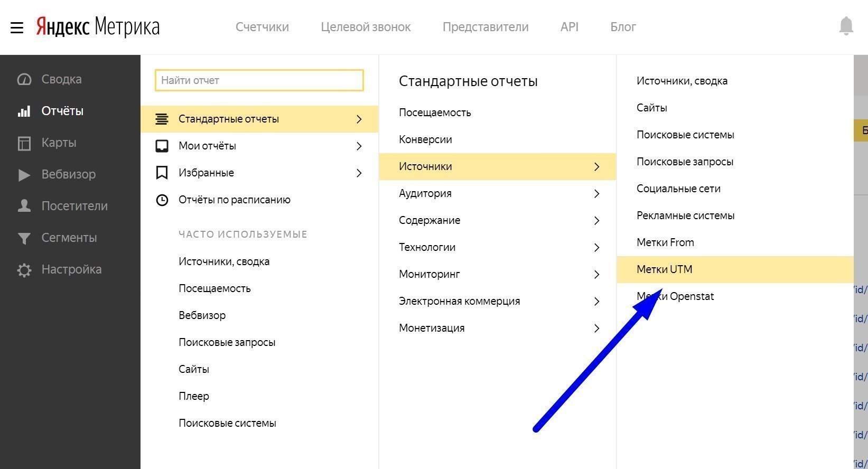
Task: Expand Стандартные отчеты chevron
Action: coord(359,119)
